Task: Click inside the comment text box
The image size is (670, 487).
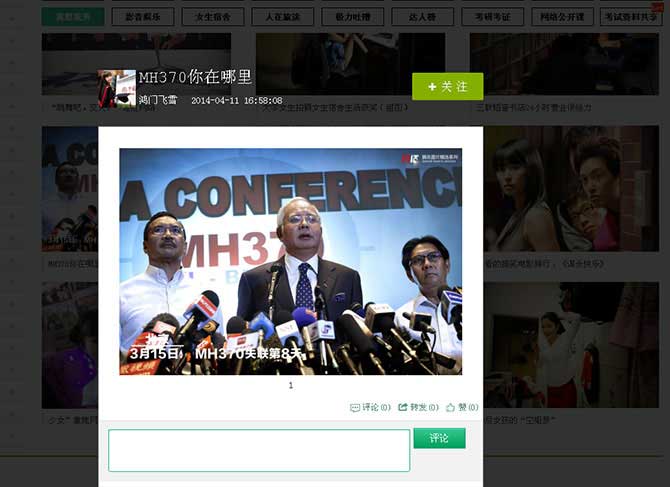Action: (259, 450)
